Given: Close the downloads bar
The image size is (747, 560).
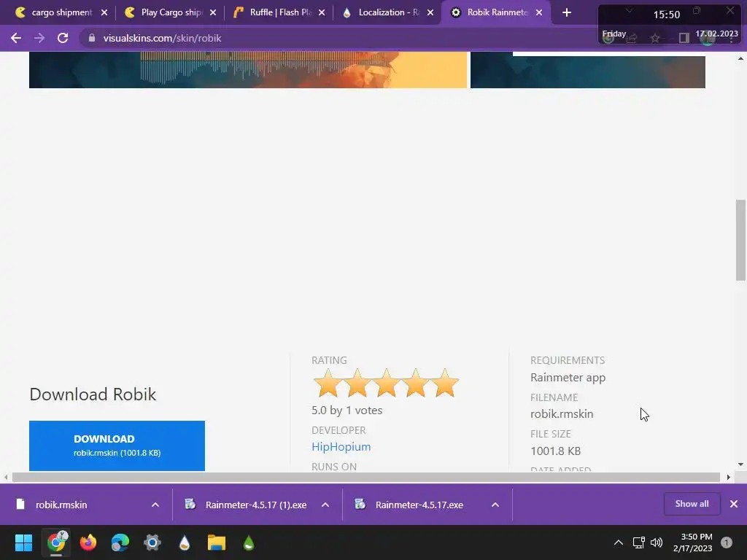Looking at the screenshot, I should pyautogui.click(x=734, y=504).
